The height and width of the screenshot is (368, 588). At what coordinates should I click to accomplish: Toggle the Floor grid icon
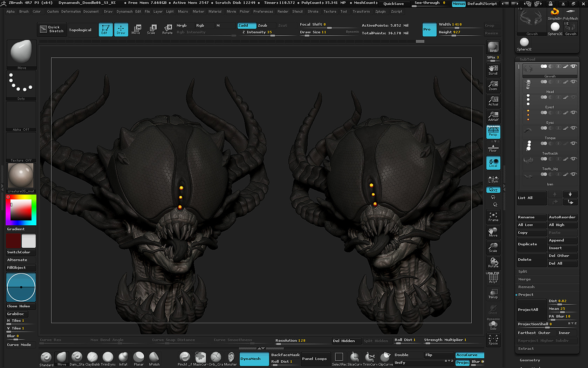click(x=493, y=148)
